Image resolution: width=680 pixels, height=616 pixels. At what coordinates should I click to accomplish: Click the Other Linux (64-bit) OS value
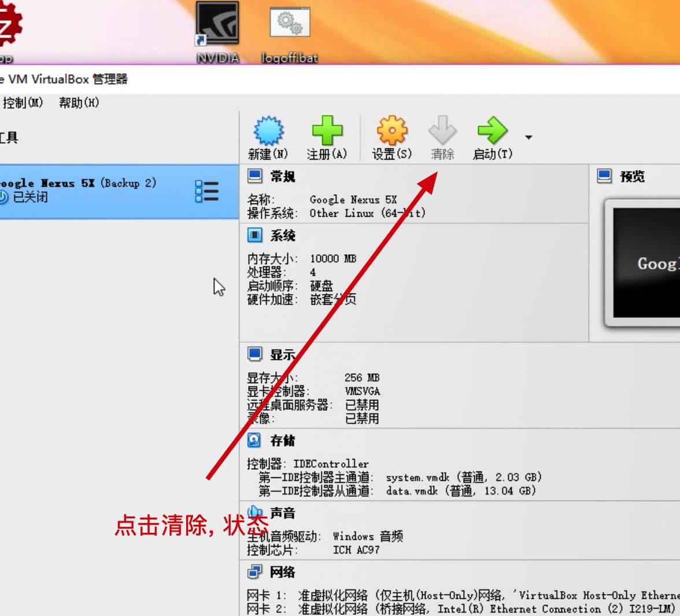pyautogui.click(x=368, y=213)
